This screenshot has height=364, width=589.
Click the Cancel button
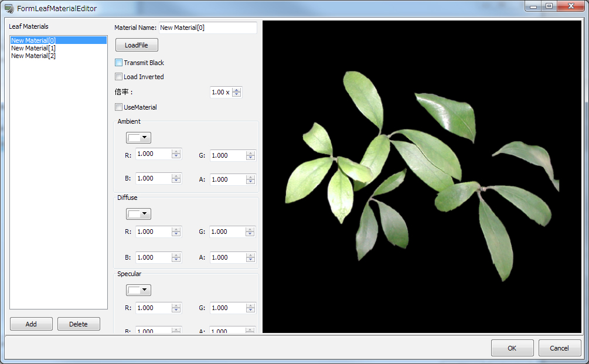pos(559,348)
